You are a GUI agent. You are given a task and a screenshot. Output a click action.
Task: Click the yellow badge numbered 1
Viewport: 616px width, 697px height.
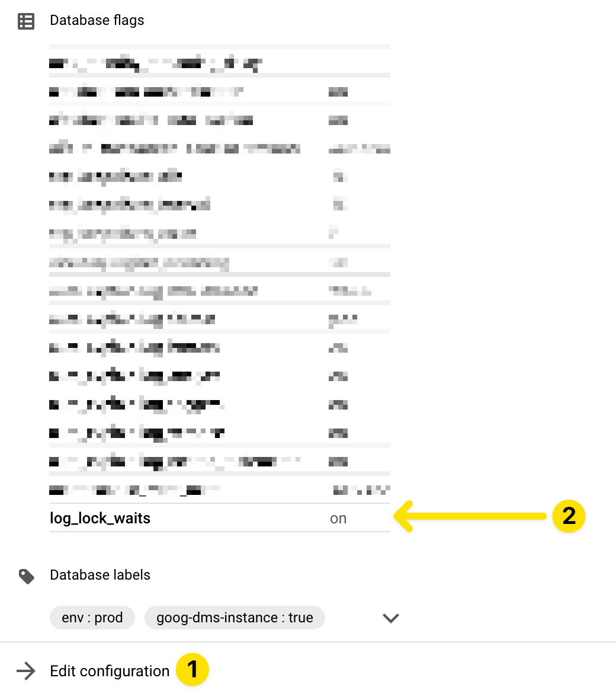click(x=192, y=670)
